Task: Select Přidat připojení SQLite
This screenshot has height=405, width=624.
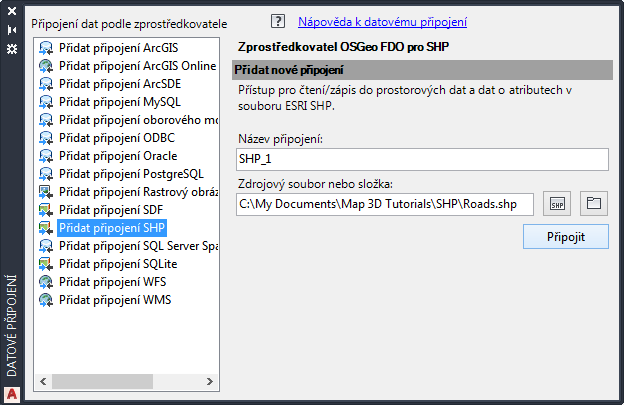Action: (x=118, y=264)
